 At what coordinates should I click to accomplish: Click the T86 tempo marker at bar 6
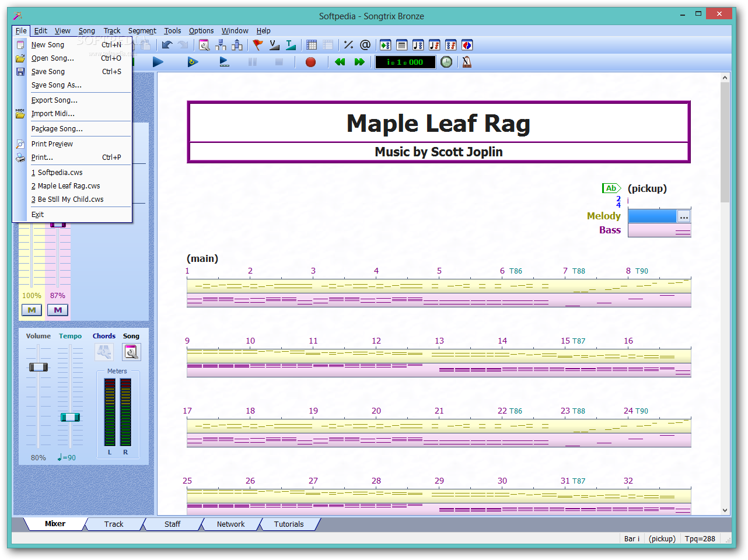(516, 271)
